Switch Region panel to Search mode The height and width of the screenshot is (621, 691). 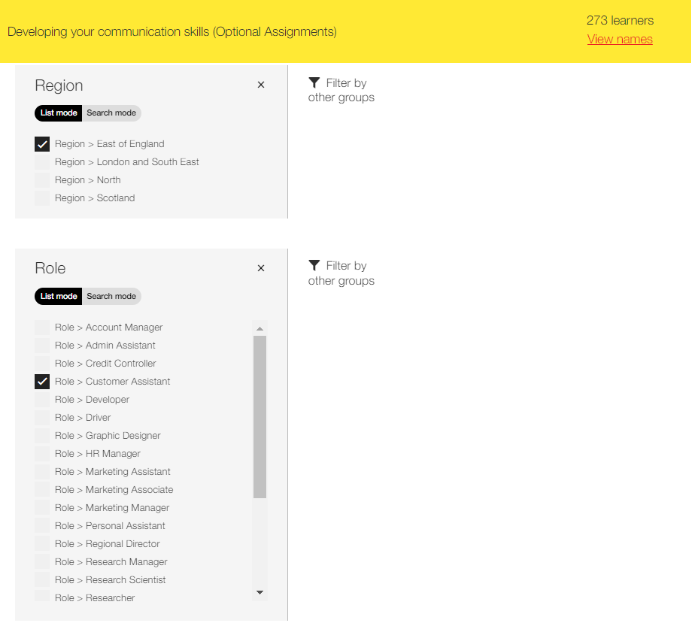(111, 113)
